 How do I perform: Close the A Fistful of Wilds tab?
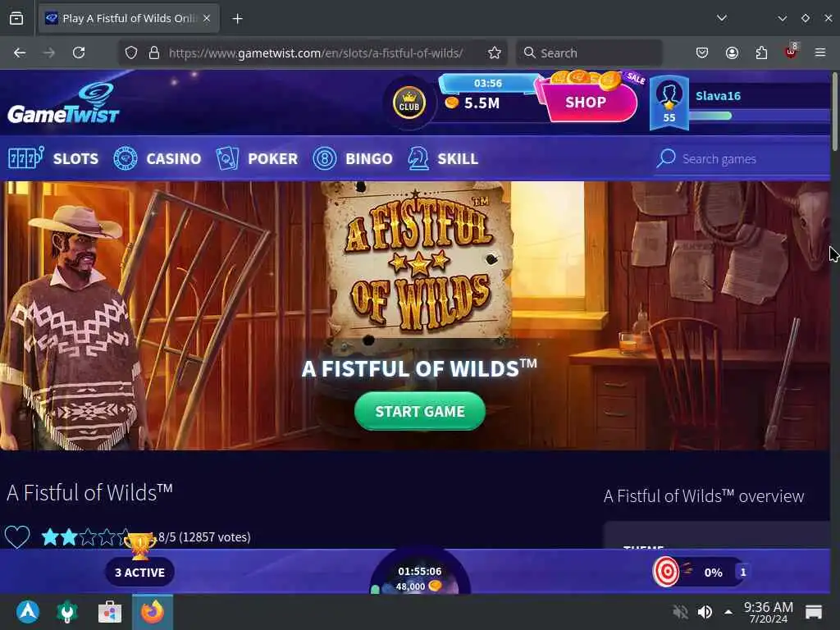(x=207, y=18)
